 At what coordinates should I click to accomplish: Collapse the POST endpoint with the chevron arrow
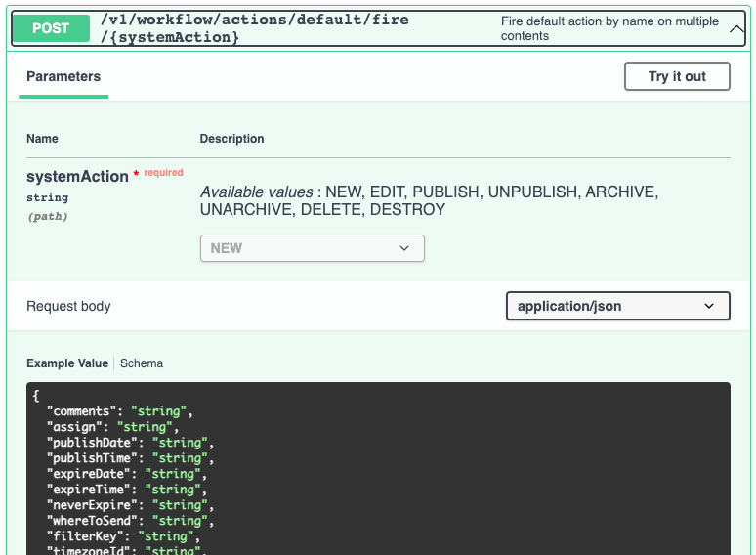click(736, 29)
